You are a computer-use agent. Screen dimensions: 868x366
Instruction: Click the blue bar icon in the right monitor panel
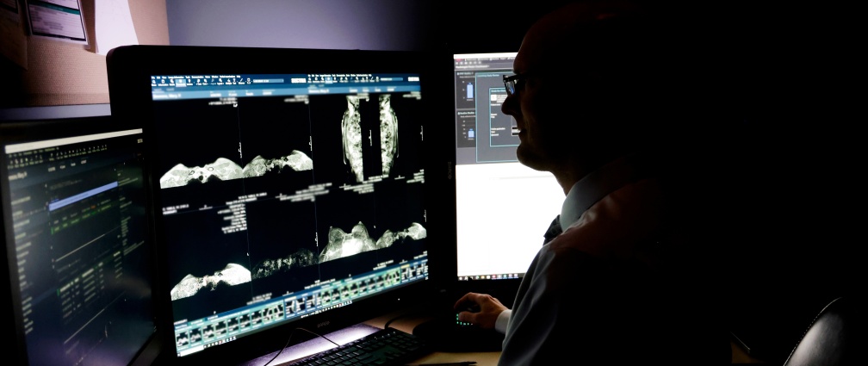coord(469,89)
